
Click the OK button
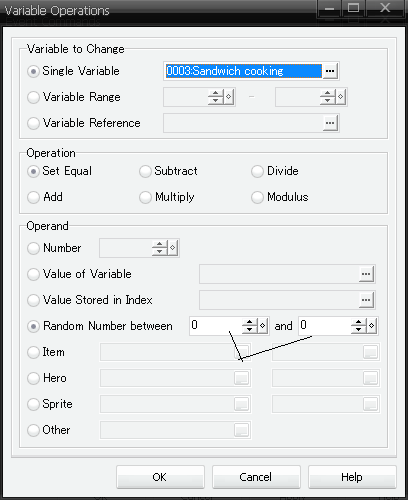pyautogui.click(x=160, y=477)
